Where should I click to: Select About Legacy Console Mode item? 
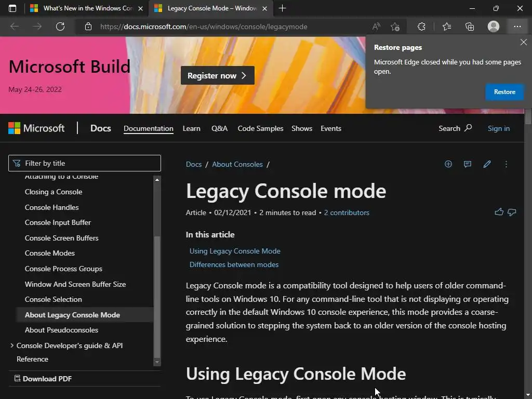[85, 315]
